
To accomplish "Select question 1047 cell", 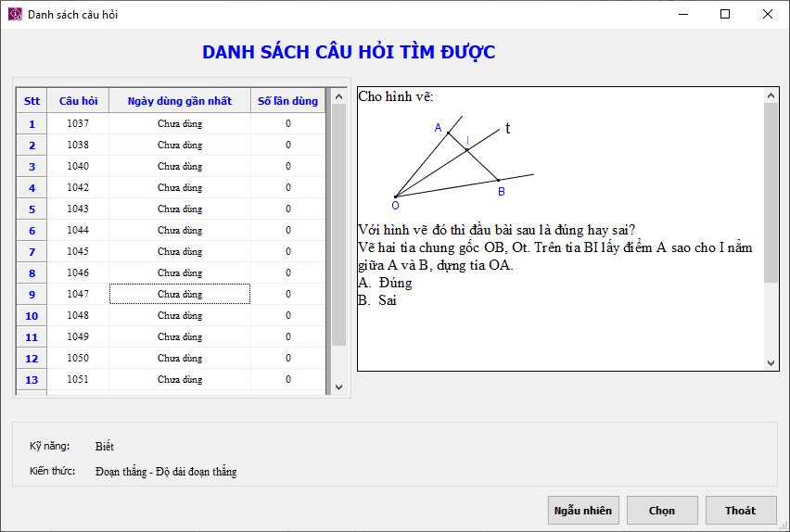I will [x=78, y=294].
